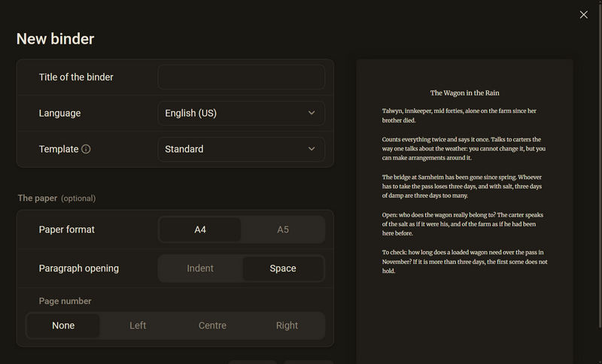The image size is (602, 364).
Task: Click the preview paragraph starting "The bridge at Sarnheim"
Action: [x=462, y=187]
